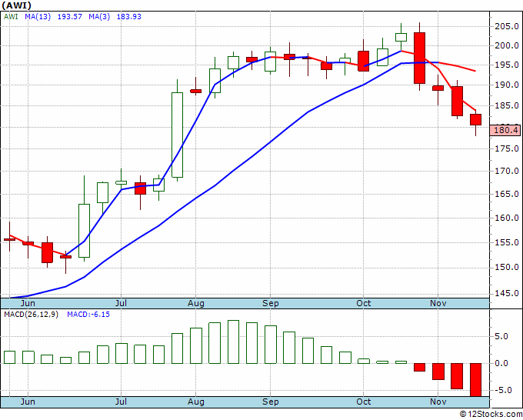
Task: Click the (AWI) chart title
Action: coord(16,5)
